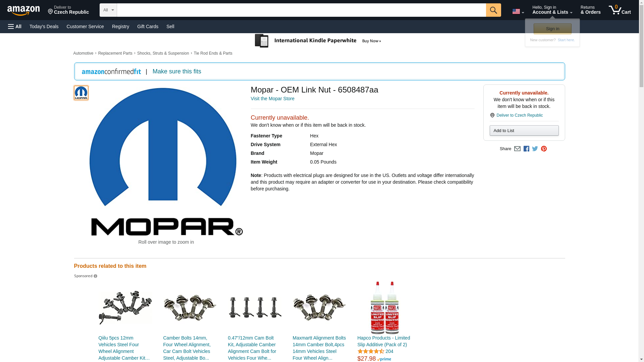Open the country flag language selector
The width and height of the screenshot is (644, 362).
(518, 11)
